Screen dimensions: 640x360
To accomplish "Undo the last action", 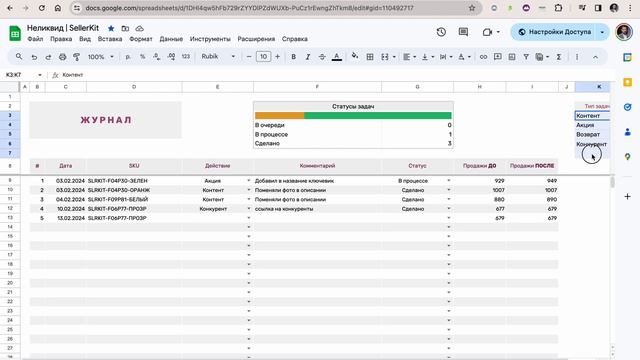I will click(34, 57).
